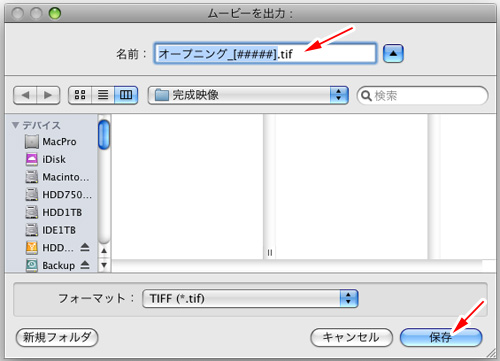Click the green zoom window button

[55, 13]
